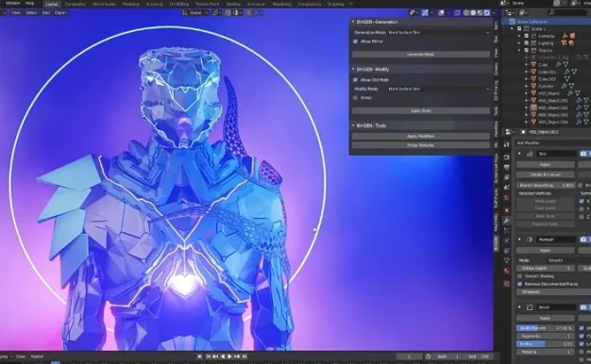
Task: Open the Object Data properties triangle icon
Action: tap(507, 260)
